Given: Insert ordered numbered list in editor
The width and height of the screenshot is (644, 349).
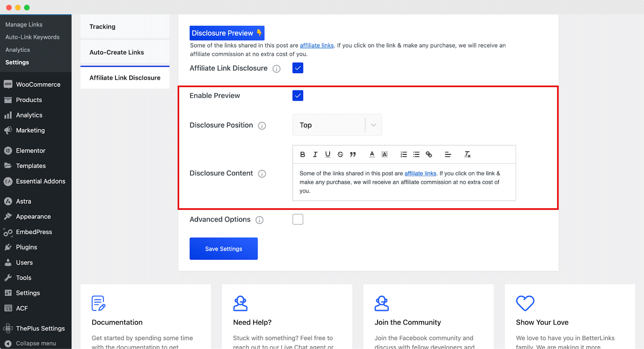Looking at the screenshot, I should (404, 154).
